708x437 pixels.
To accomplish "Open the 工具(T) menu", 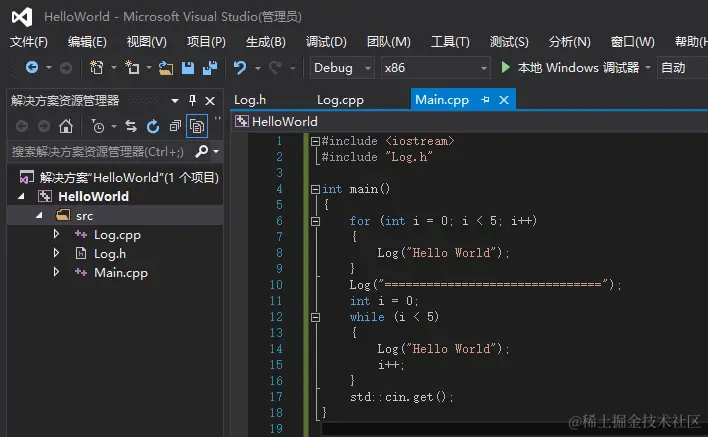I will 450,42.
